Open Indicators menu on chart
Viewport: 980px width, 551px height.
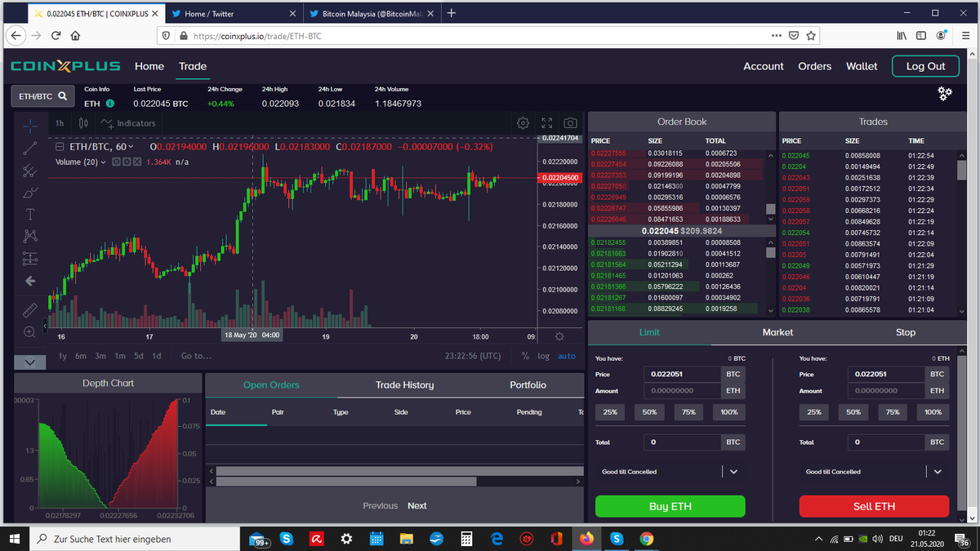pos(127,123)
